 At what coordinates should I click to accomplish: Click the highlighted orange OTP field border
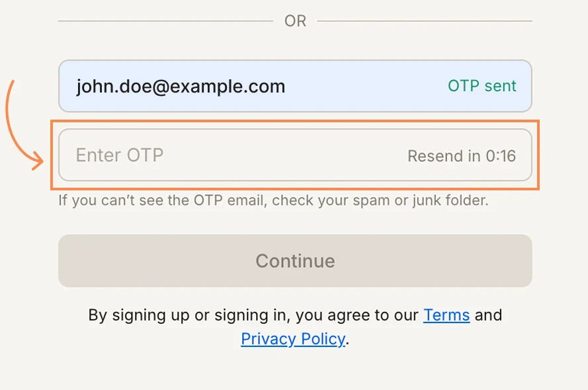coord(295,122)
